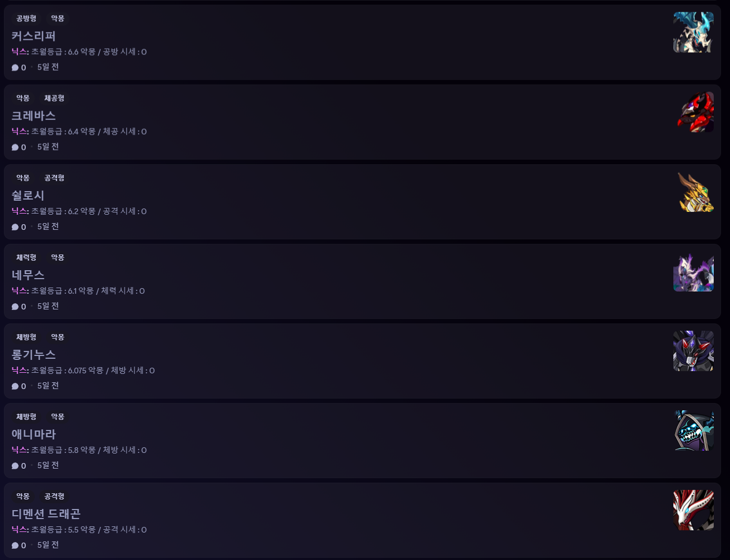
Task: Go to the 쉴로시 post title
Action: pyautogui.click(x=28, y=196)
